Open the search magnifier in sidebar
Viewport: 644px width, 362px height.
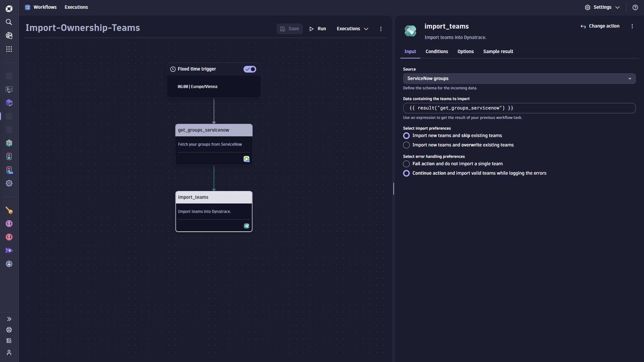point(9,22)
